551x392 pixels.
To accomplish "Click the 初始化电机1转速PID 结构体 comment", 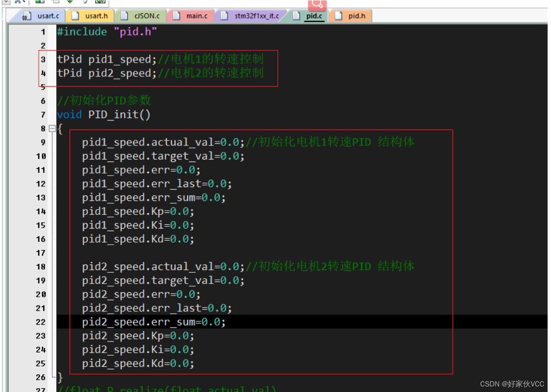I will click(x=330, y=142).
